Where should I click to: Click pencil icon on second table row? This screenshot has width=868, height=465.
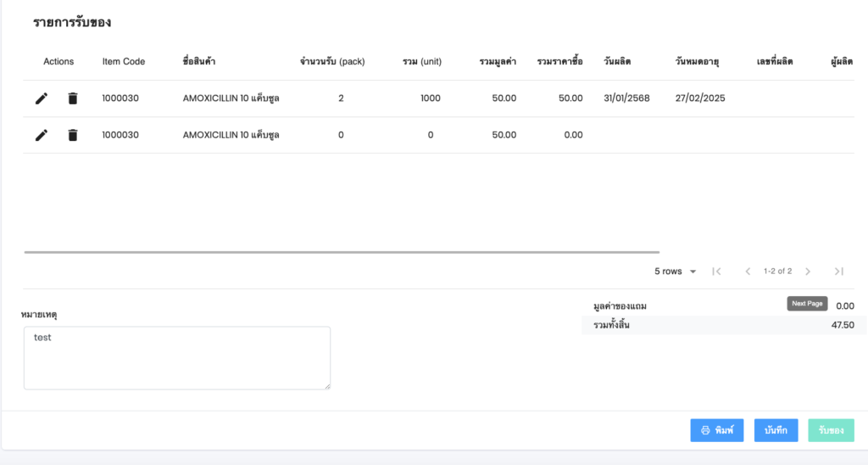click(x=42, y=135)
